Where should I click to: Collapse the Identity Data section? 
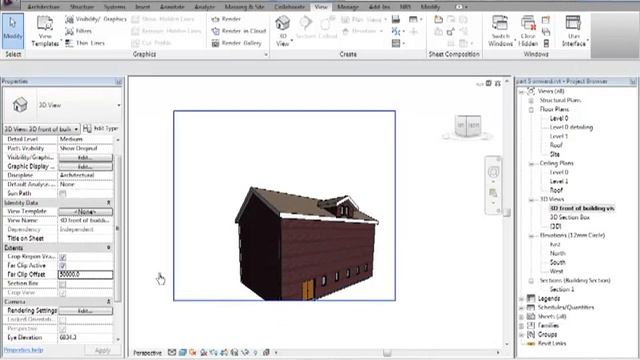(109, 202)
